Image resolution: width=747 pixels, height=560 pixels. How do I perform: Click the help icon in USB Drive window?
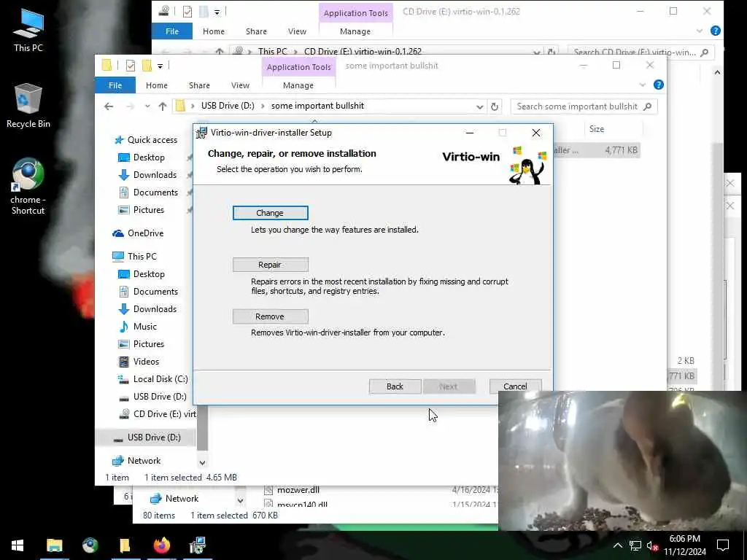[659, 85]
